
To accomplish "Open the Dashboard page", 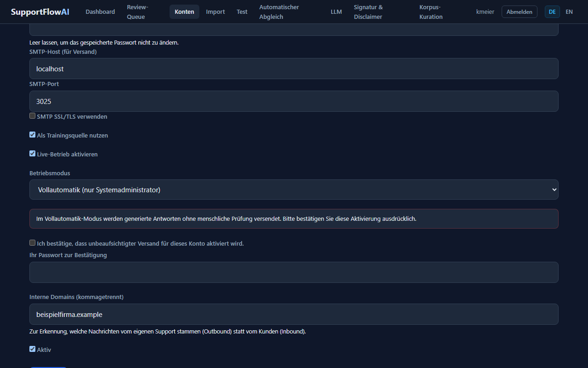I will coord(100,12).
